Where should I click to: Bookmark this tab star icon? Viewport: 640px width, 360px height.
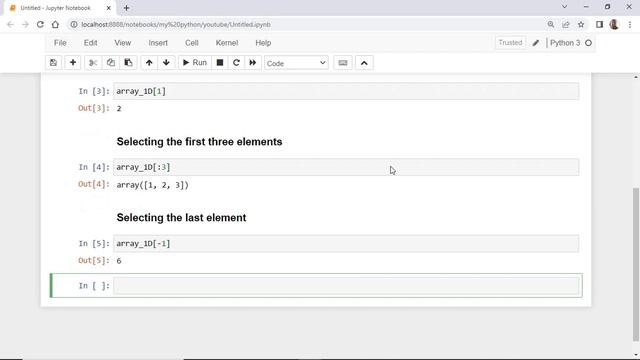tap(581, 24)
